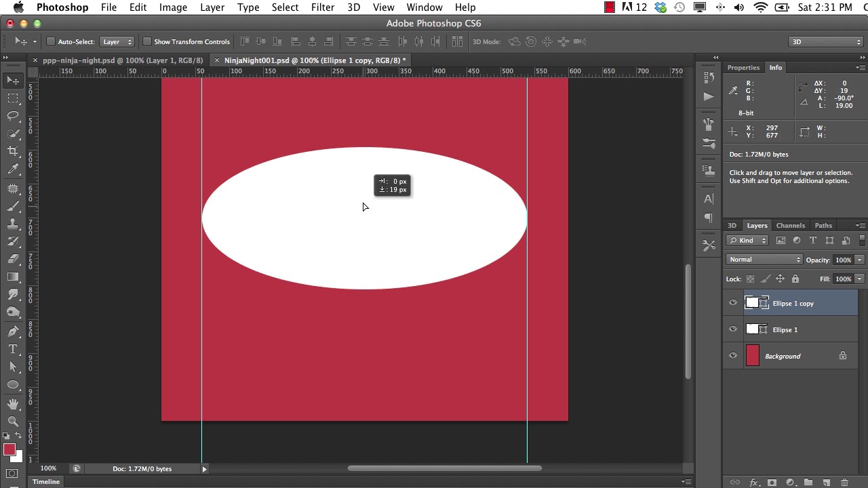
Task: Check Show Transform Controls option
Action: (146, 42)
